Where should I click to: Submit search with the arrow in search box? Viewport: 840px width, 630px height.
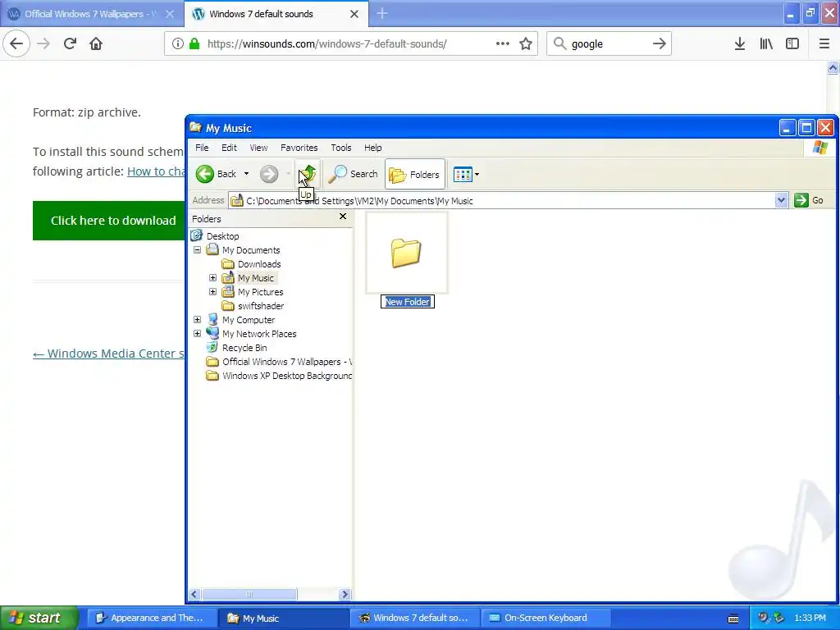coord(660,43)
